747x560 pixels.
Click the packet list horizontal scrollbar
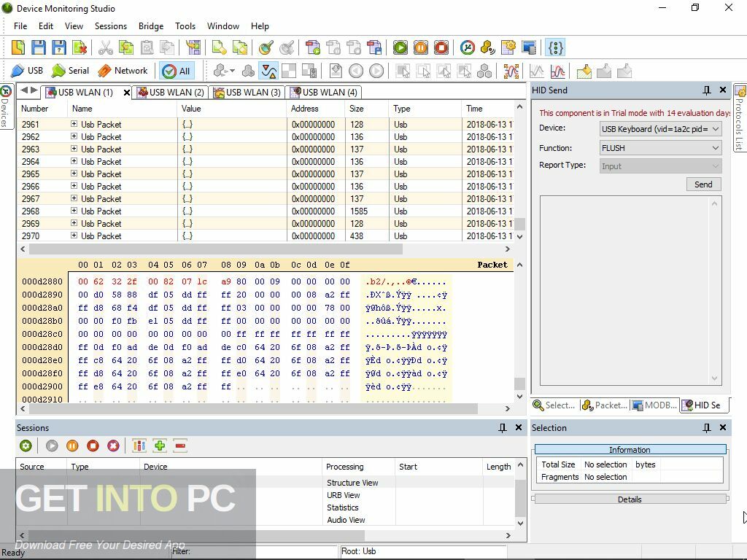(216, 249)
